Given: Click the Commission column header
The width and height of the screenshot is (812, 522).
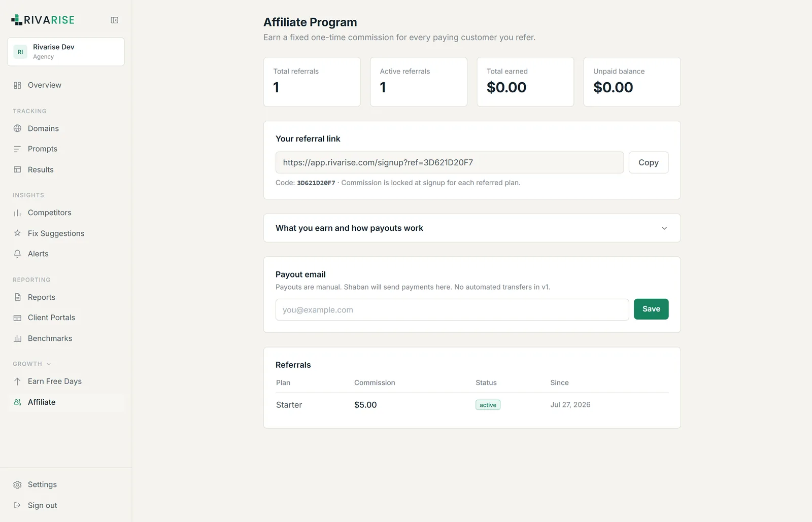Looking at the screenshot, I should click(375, 382).
